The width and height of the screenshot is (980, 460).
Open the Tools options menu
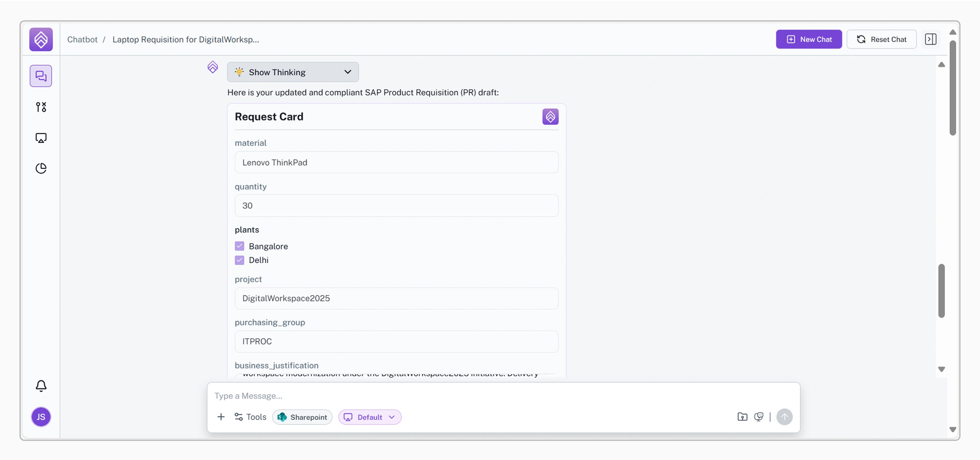(250, 417)
